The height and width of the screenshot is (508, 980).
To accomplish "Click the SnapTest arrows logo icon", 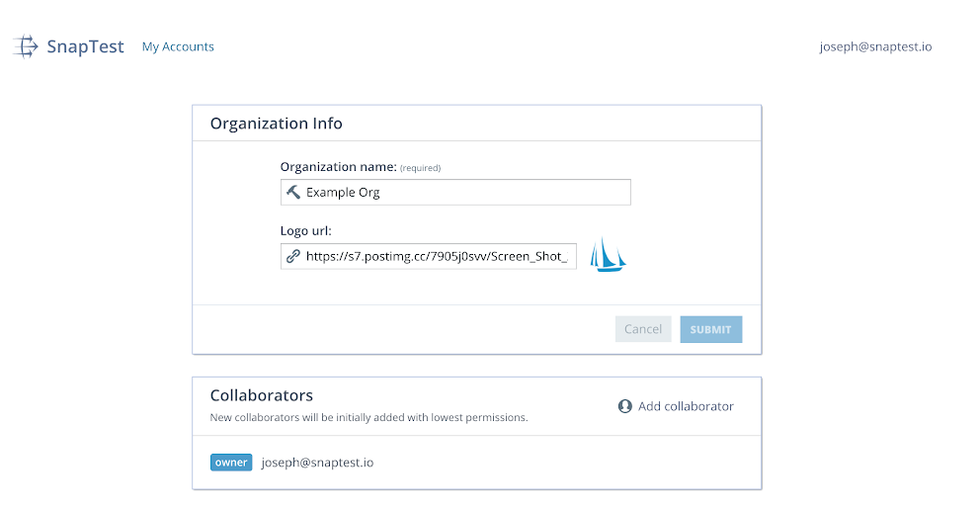I will click(26, 46).
